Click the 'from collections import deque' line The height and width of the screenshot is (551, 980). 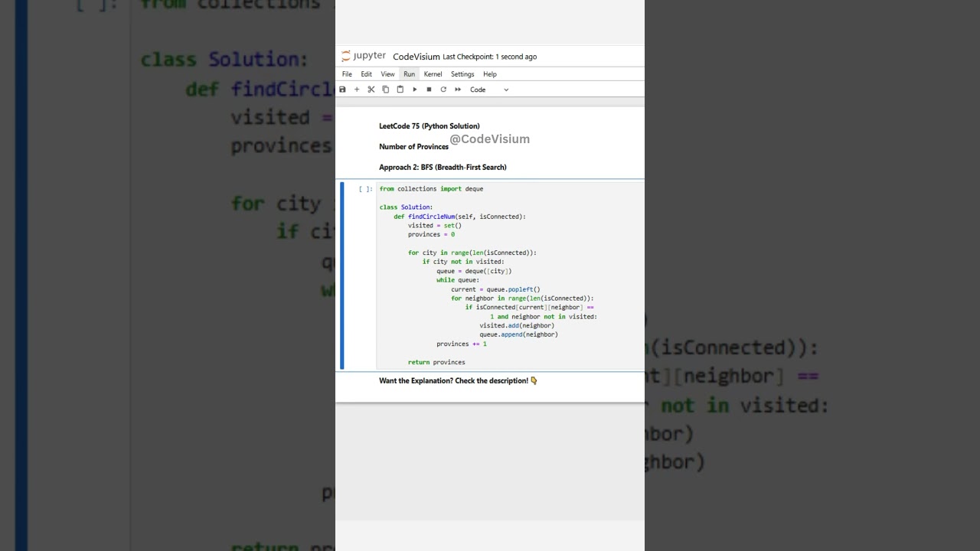click(x=431, y=189)
